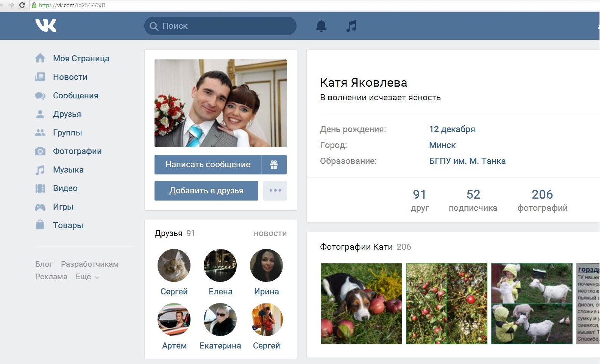Open БГПУ им. М. Танка education link
Screen dimensions: 601x364
(x=467, y=161)
